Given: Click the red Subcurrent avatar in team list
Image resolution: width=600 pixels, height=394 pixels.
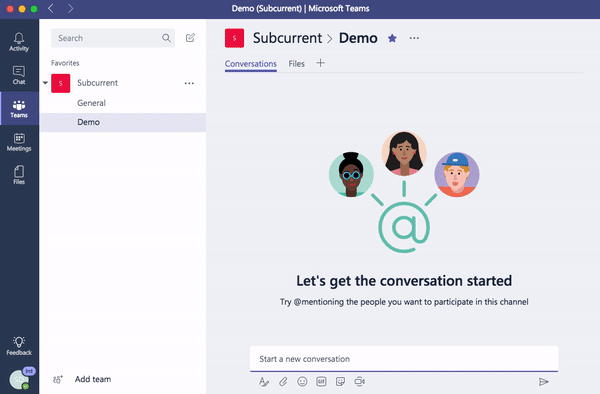Looking at the screenshot, I should tap(60, 83).
